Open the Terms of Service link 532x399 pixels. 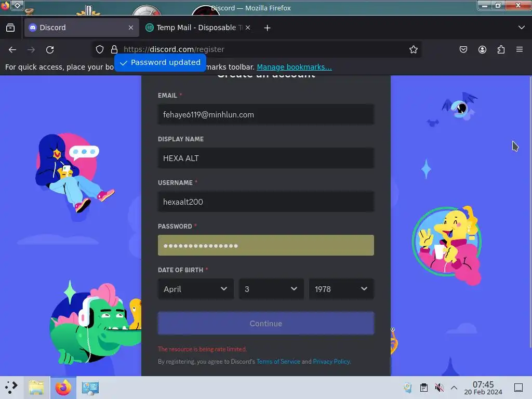(x=278, y=362)
